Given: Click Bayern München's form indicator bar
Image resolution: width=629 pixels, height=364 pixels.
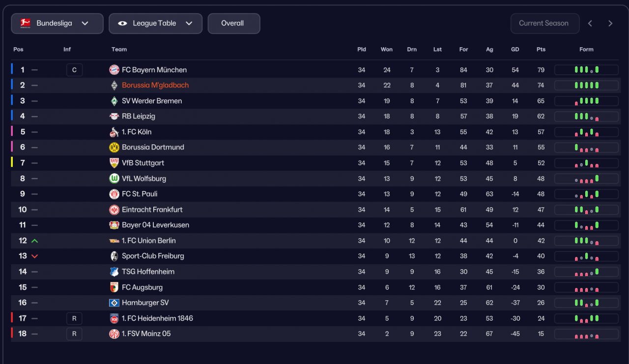Looking at the screenshot, I should click(586, 70).
